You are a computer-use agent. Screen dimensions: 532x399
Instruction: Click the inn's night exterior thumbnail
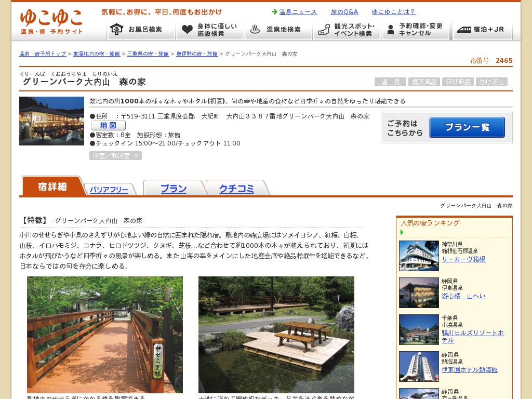[x=51, y=121]
